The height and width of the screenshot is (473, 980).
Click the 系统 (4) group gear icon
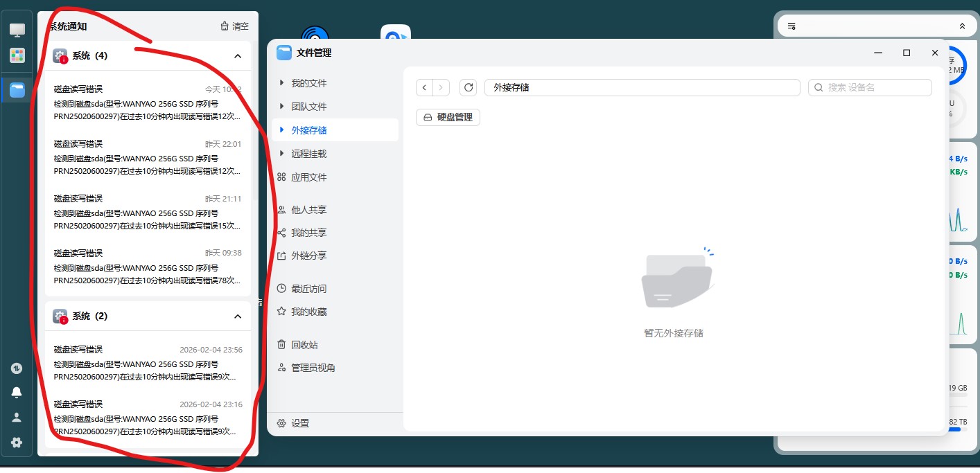pos(60,56)
